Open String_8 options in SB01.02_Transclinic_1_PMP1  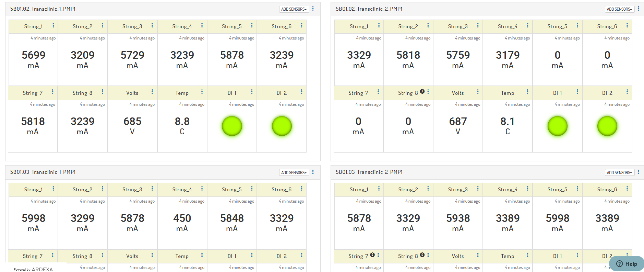102,92
